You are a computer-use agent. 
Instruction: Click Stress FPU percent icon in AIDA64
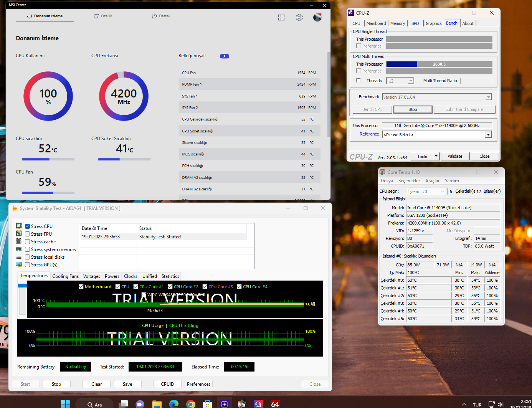coord(19,233)
